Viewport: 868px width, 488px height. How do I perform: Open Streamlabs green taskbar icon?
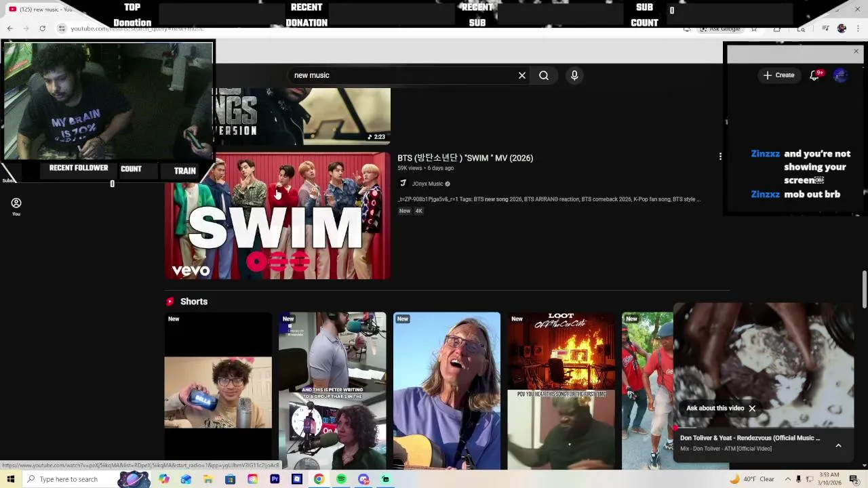tap(385, 479)
